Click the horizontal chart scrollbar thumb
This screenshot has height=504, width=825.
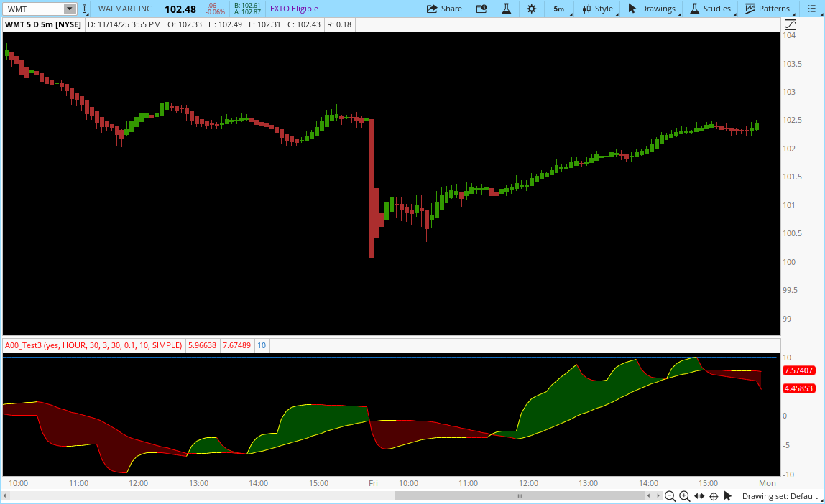coord(519,495)
